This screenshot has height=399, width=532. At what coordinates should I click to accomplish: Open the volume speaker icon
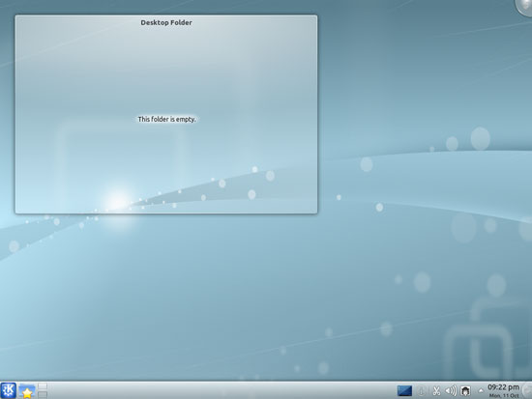click(x=451, y=391)
